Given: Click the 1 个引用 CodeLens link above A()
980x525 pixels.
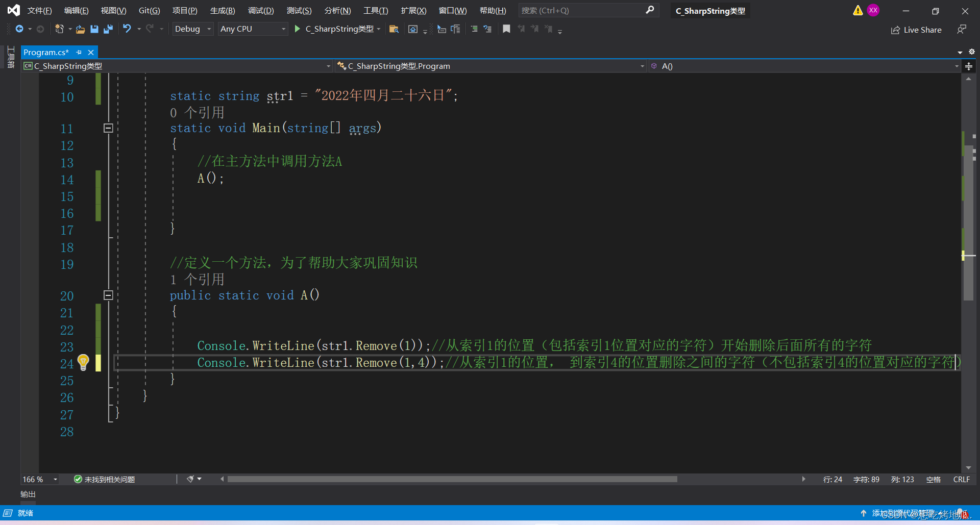Looking at the screenshot, I should 197,280.
